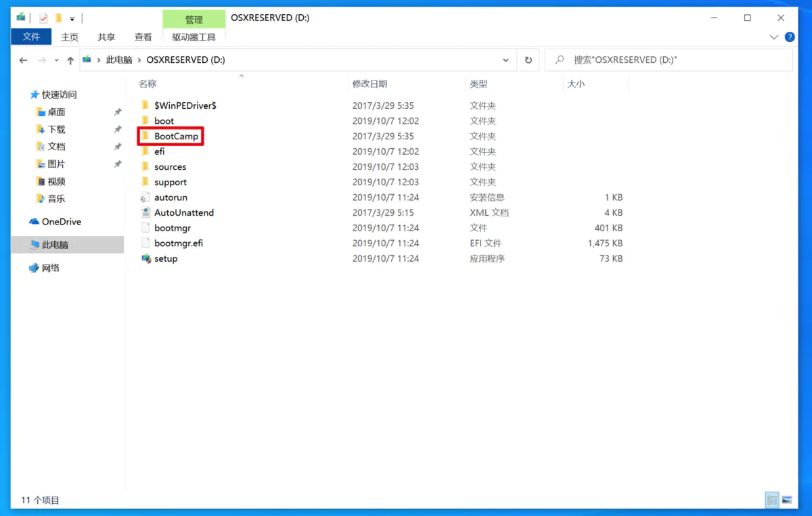Click the 1,475 KB size cell
The width and height of the screenshot is (812, 516).
tap(605, 243)
